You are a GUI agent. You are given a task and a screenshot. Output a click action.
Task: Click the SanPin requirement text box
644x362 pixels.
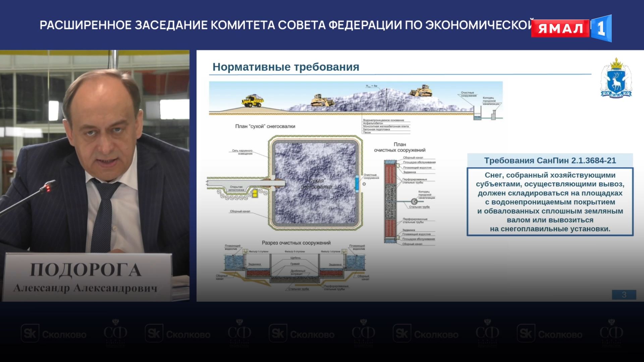pos(550,202)
